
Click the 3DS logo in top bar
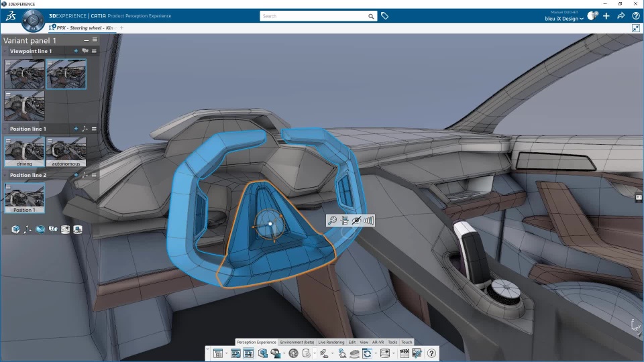click(11, 16)
